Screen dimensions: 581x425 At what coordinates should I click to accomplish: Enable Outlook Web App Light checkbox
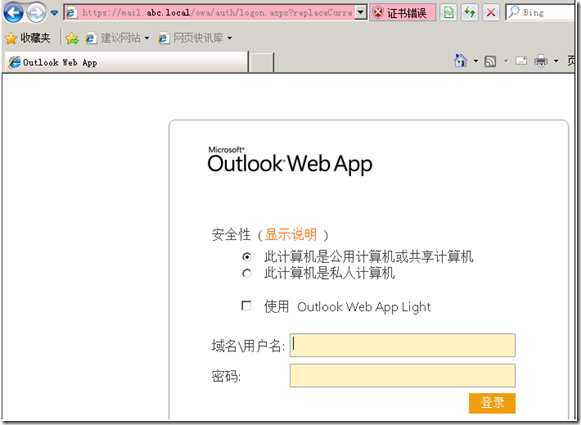click(x=246, y=306)
